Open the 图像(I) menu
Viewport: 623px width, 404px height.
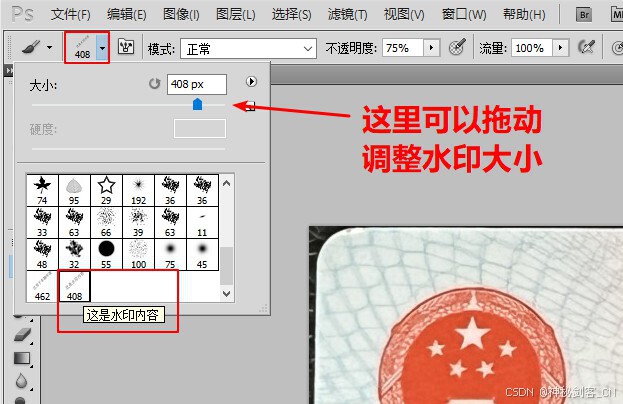[181, 15]
